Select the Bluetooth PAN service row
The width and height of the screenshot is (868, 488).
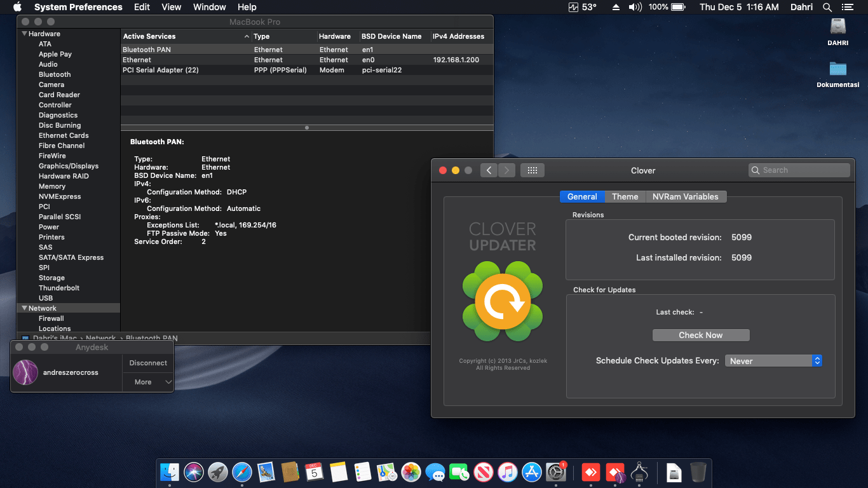click(x=307, y=50)
